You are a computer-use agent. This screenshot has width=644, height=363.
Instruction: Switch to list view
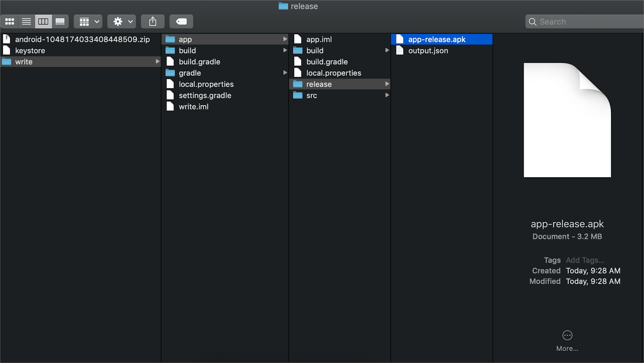coord(27,22)
